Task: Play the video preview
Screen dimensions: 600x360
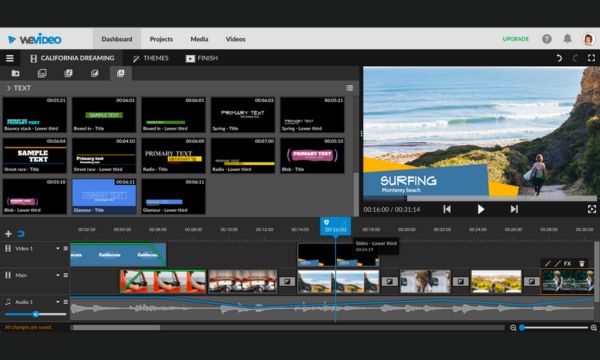Action: [481, 209]
